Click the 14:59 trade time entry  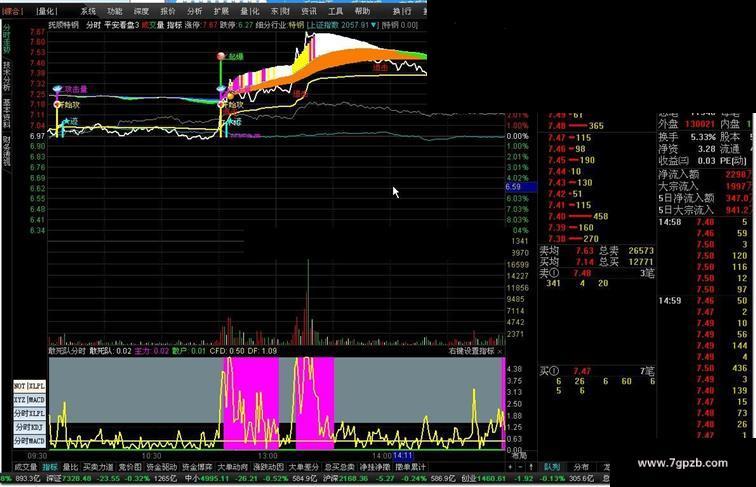click(670, 300)
